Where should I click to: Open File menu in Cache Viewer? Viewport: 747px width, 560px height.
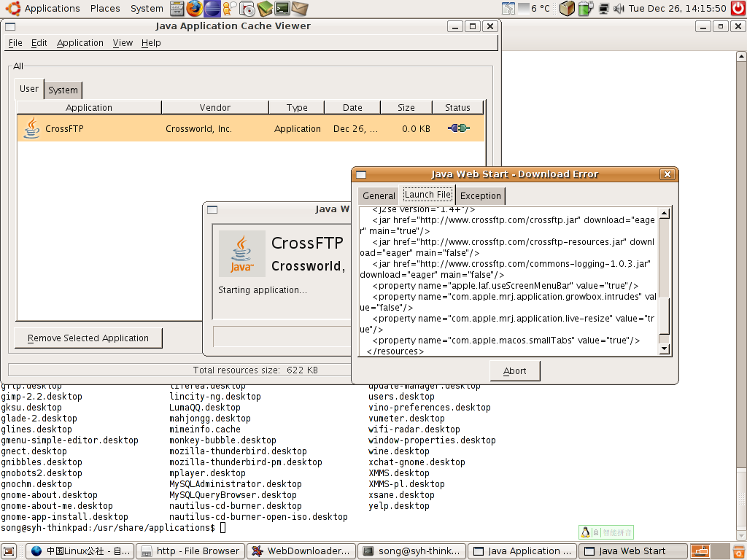[x=15, y=43]
